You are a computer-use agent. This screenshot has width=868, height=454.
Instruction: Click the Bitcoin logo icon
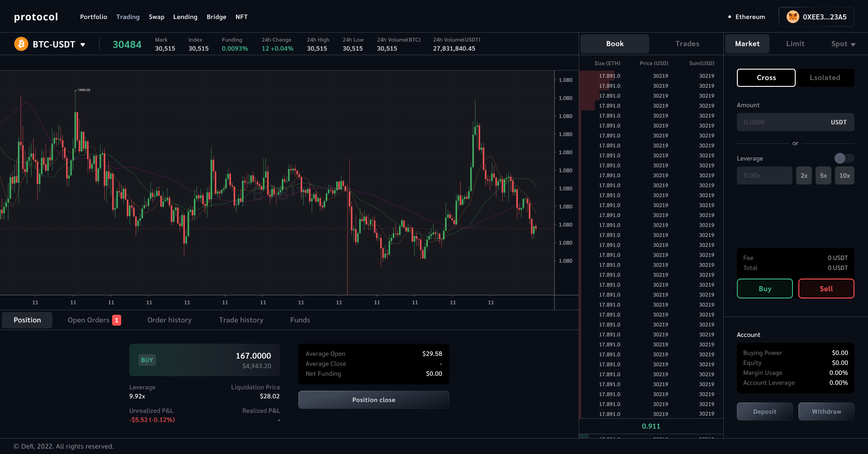tap(21, 44)
